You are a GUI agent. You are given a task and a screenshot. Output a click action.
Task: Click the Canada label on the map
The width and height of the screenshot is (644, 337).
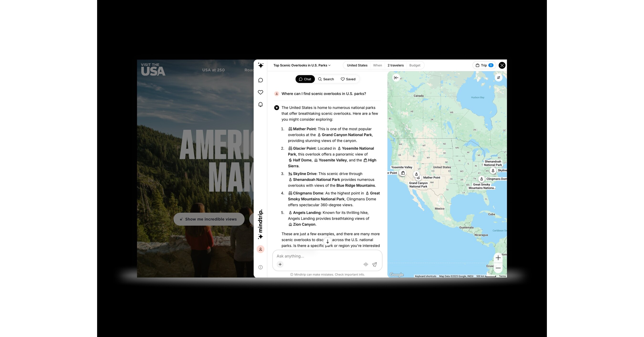419,96
